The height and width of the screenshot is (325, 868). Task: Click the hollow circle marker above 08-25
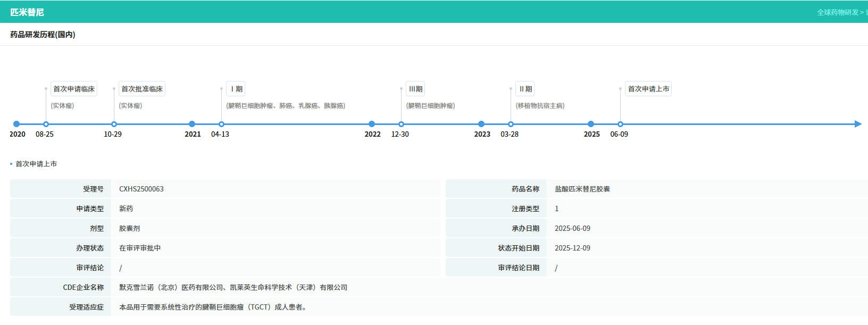pos(46,124)
